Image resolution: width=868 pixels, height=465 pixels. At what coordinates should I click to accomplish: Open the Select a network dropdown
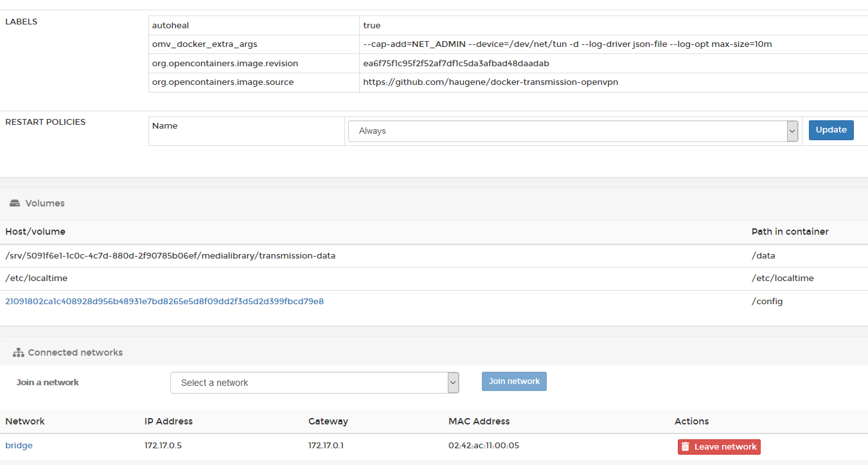pyautogui.click(x=308, y=382)
